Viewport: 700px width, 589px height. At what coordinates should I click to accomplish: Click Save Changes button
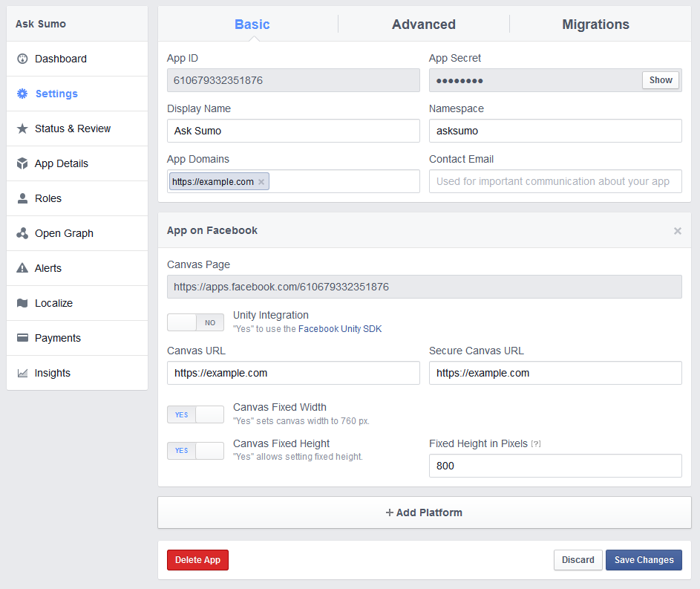click(x=644, y=560)
